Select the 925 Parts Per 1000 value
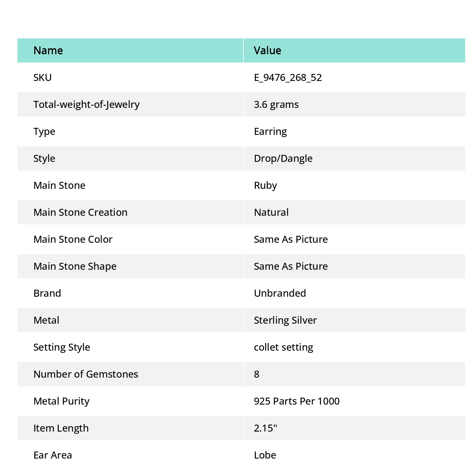476x476 pixels. coord(297,401)
